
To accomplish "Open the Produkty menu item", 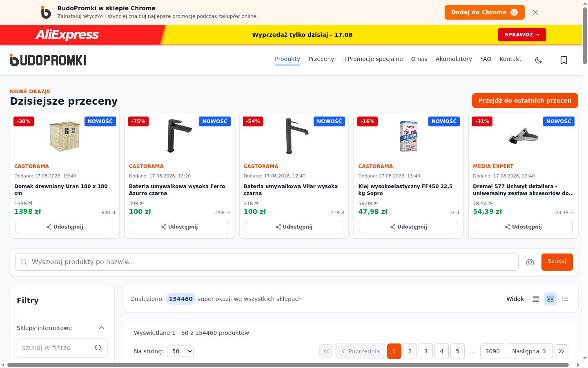I will click(x=287, y=59).
